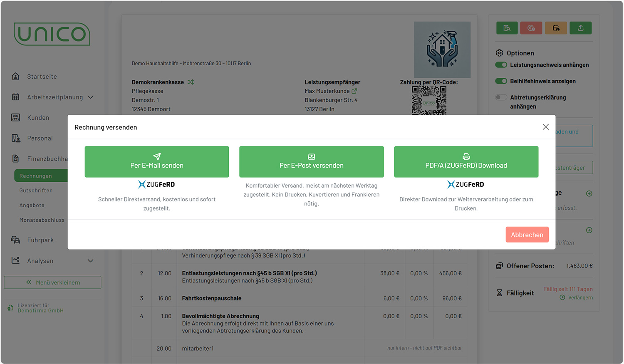Disable the Beihilfehinweis anzeigen toggle
The image size is (624, 364).
click(501, 81)
